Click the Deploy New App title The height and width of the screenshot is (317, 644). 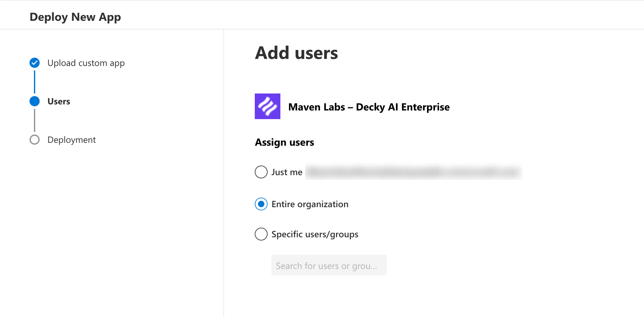click(x=75, y=17)
